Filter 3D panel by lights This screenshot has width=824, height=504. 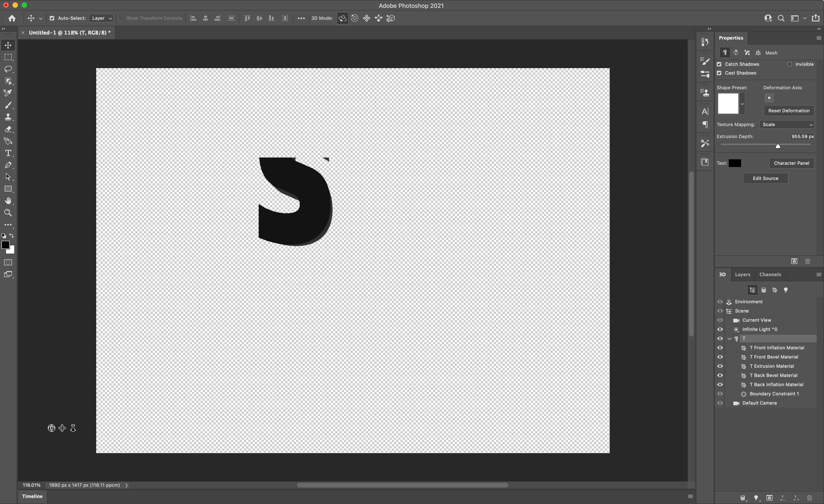point(786,290)
